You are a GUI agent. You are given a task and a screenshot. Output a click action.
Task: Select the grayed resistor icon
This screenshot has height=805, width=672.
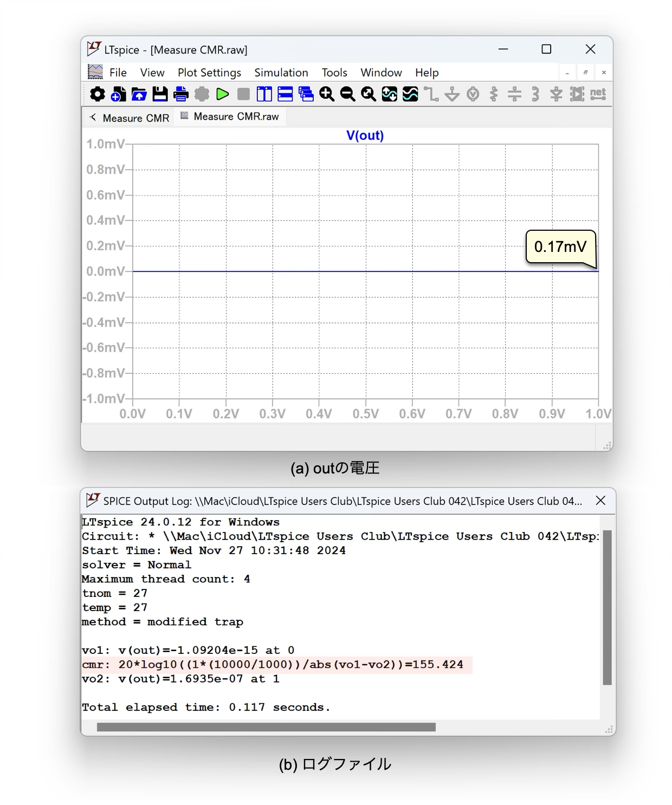[x=494, y=94]
